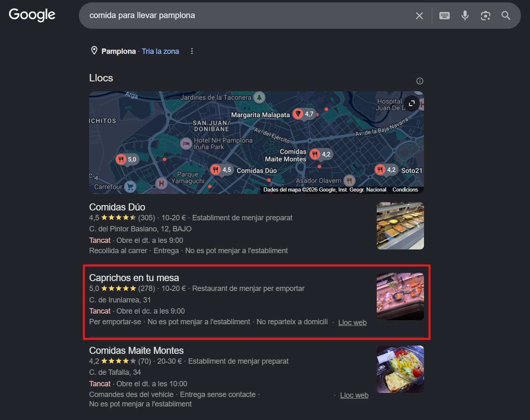This screenshot has width=530, height=420.
Task: Select Soto21 4,2 map pin
Action: tap(386, 170)
